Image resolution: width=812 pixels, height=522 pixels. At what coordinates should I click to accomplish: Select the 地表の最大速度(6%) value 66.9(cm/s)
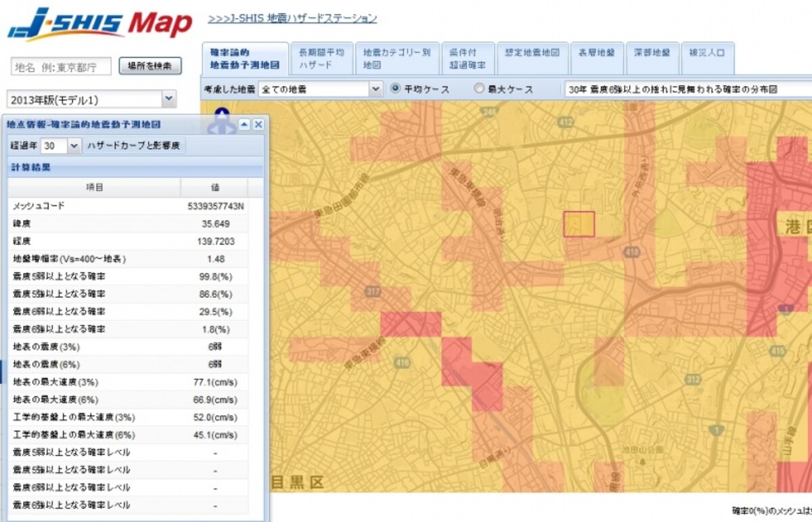(216, 399)
